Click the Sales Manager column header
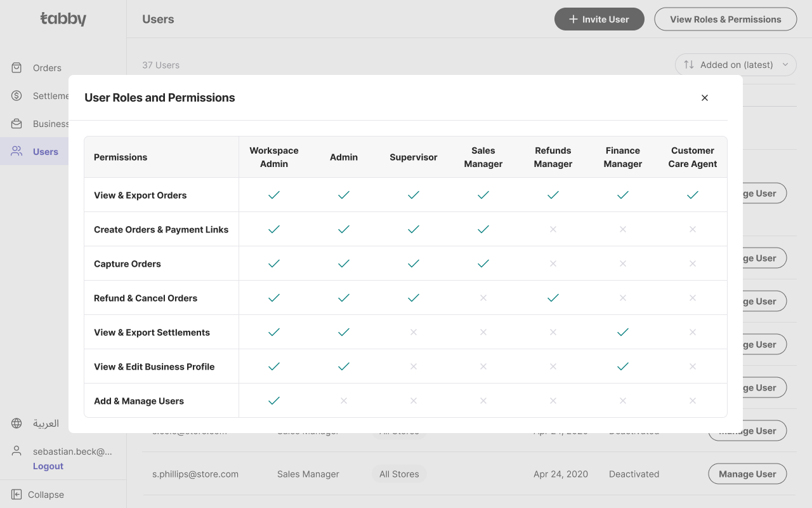This screenshot has height=508, width=812. point(483,157)
